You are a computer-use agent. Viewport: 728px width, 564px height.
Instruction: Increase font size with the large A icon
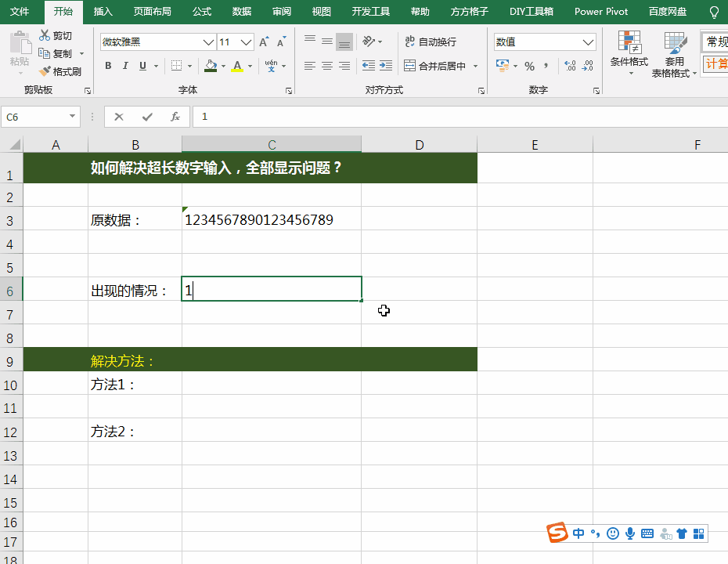pos(263,42)
